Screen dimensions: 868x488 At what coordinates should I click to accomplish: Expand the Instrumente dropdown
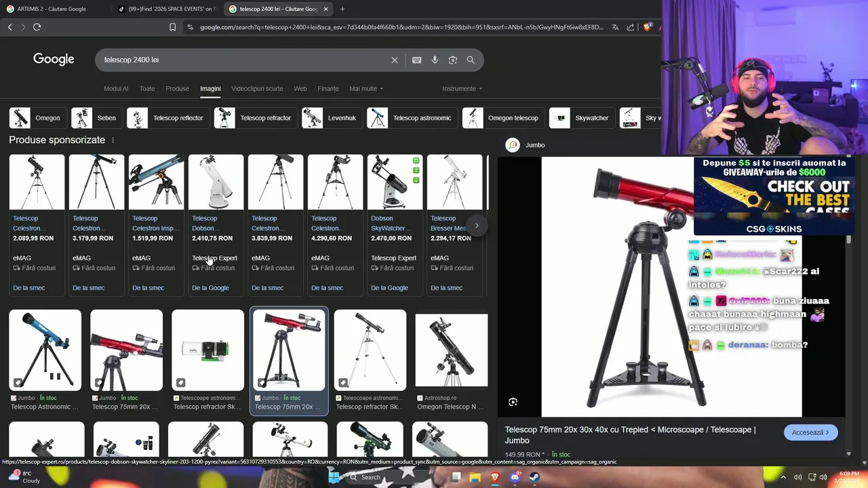tap(462, 89)
